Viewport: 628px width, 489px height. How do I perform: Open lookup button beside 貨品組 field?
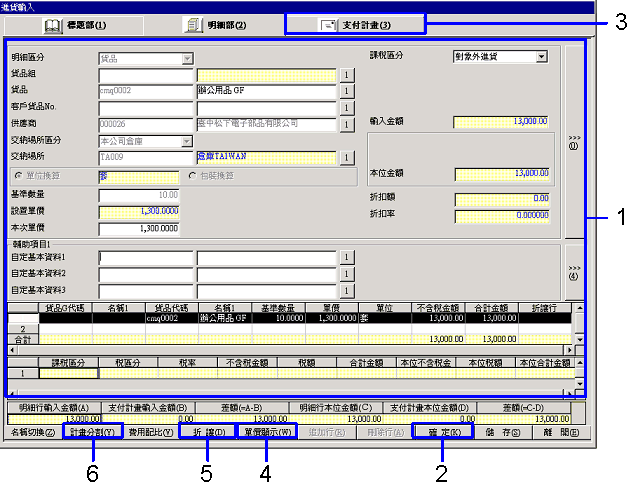(345, 74)
